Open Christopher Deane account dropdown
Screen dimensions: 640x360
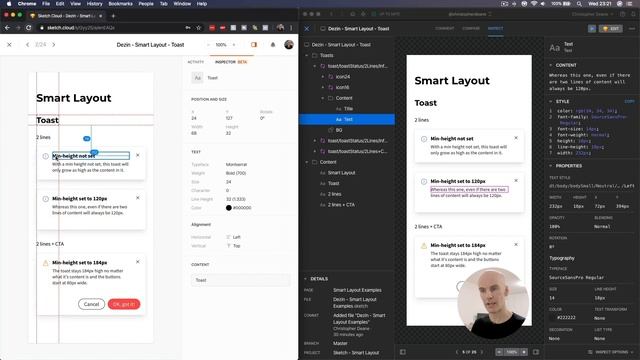pos(592,14)
